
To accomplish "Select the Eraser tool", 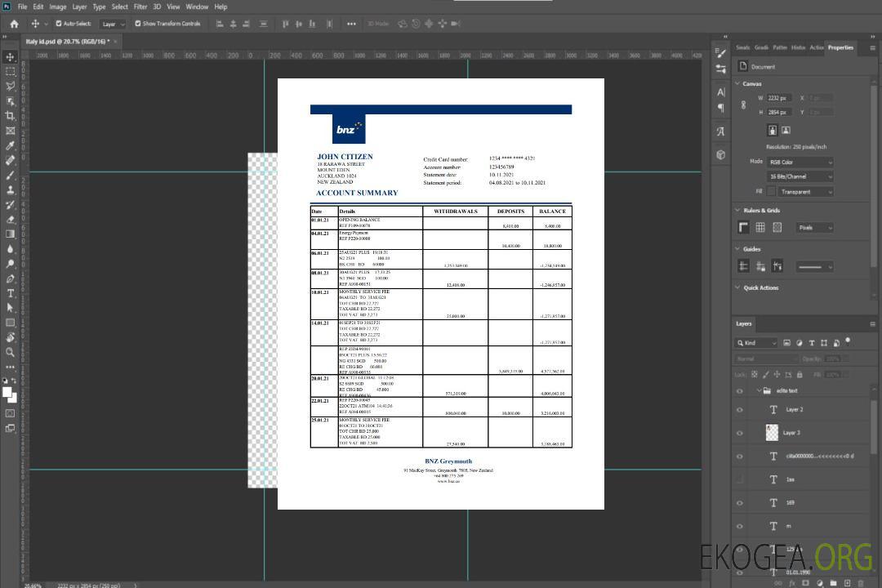I will (x=10, y=220).
